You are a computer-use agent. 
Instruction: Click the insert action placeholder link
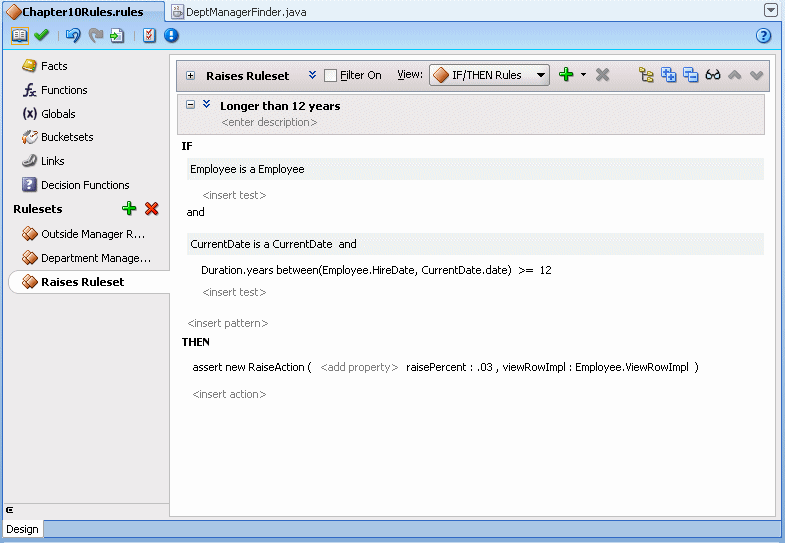pos(229,394)
